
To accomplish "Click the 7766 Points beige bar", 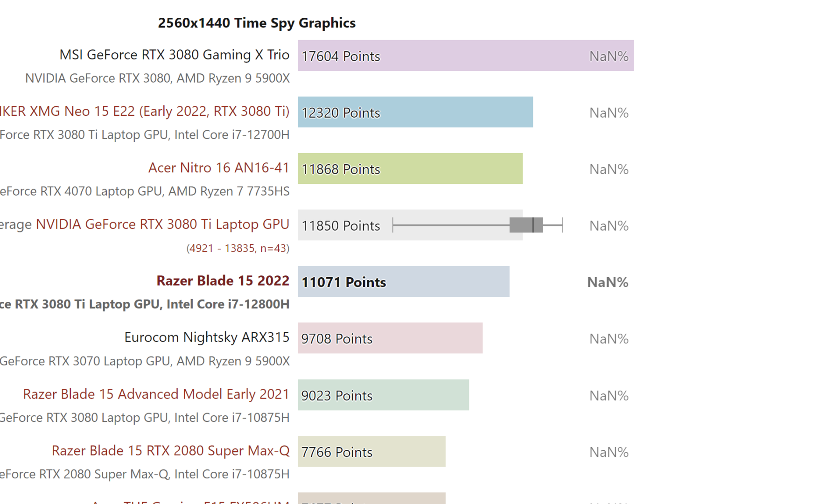I will point(371,452).
